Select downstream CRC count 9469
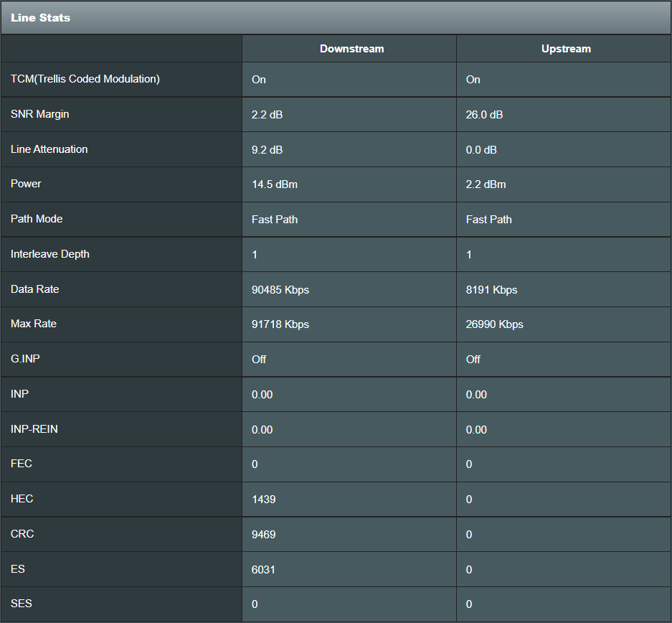This screenshot has width=672, height=623. pos(263,535)
